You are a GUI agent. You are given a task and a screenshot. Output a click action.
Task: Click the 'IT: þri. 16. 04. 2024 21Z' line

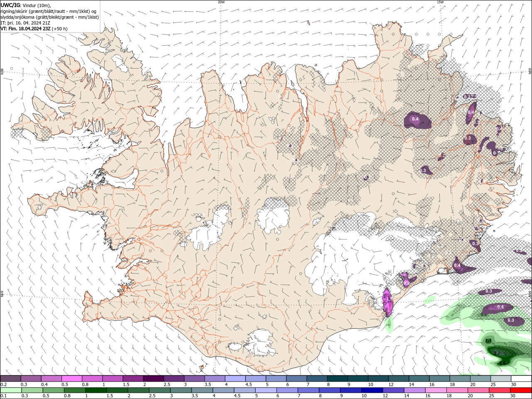click(x=25, y=23)
